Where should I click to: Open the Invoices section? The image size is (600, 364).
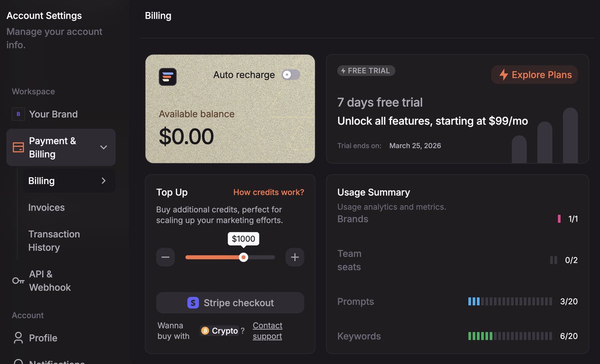click(46, 207)
